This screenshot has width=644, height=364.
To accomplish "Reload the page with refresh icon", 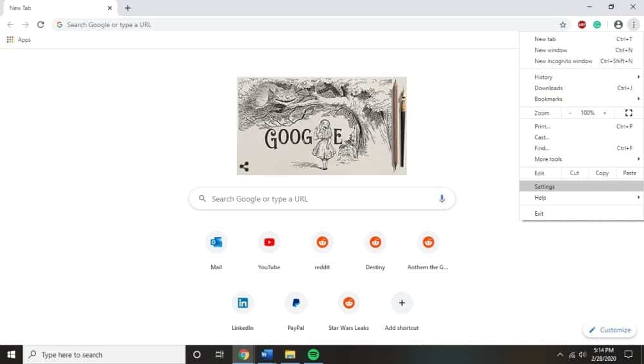I will pyautogui.click(x=41, y=24).
